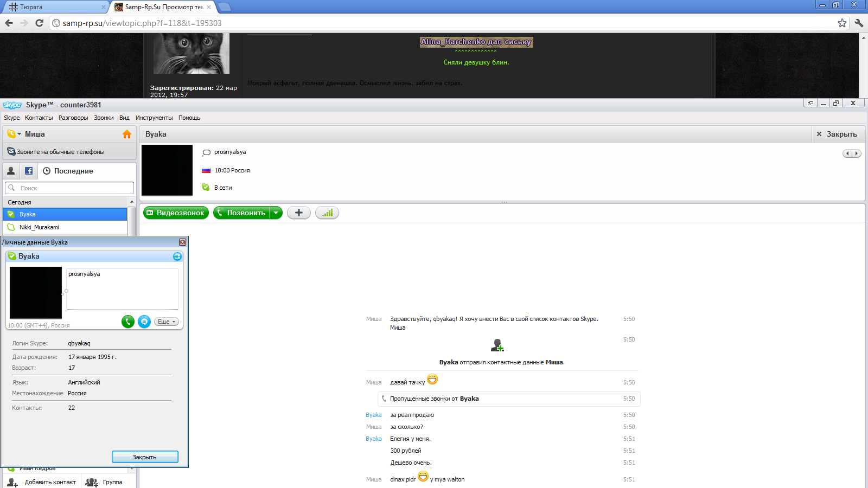Click the birth date "17 января 1995 г."
The height and width of the screenshot is (488, 868).
click(x=92, y=357)
